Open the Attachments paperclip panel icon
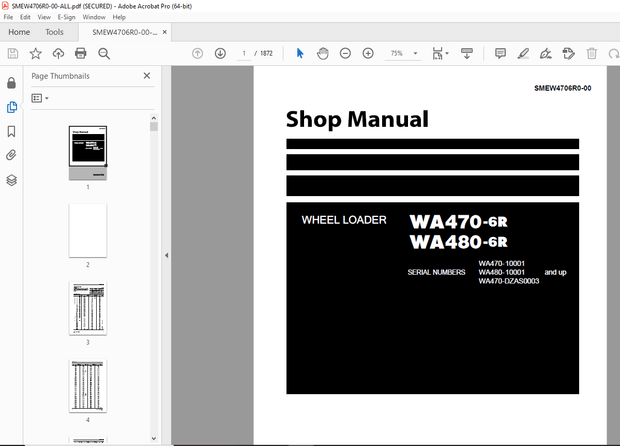Image resolution: width=620 pixels, height=446 pixels. (x=11, y=155)
